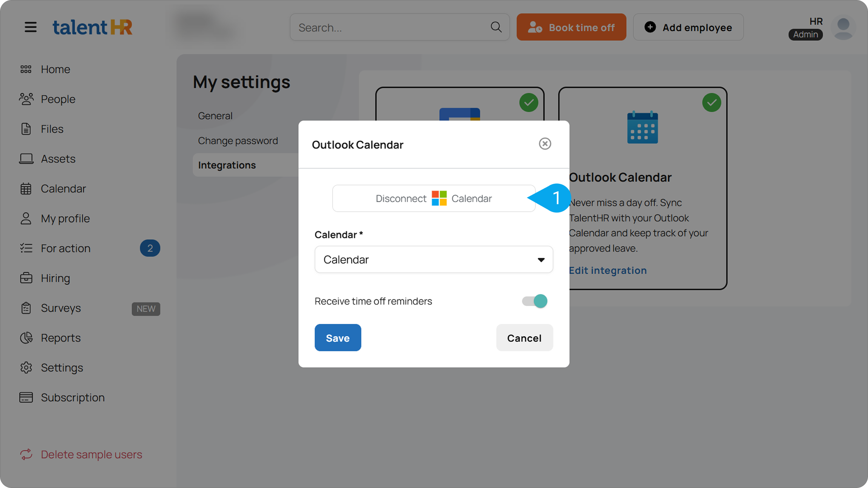Click the Microsoft logo in Disconnect button
This screenshot has width=868, height=488.
point(439,198)
